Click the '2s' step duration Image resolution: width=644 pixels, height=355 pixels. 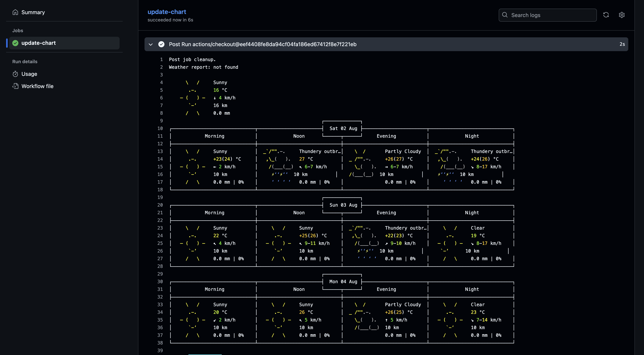(622, 44)
